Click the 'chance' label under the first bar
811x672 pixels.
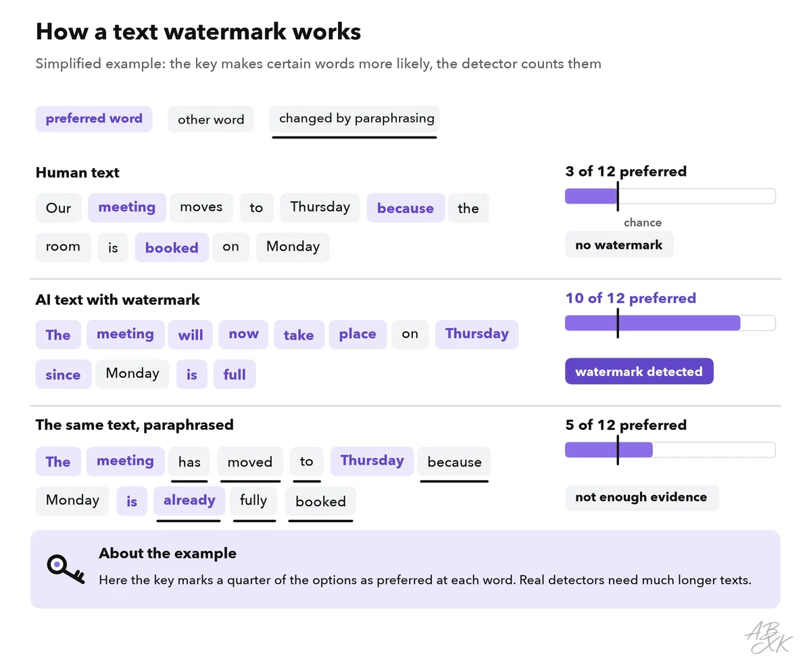pyautogui.click(x=642, y=222)
